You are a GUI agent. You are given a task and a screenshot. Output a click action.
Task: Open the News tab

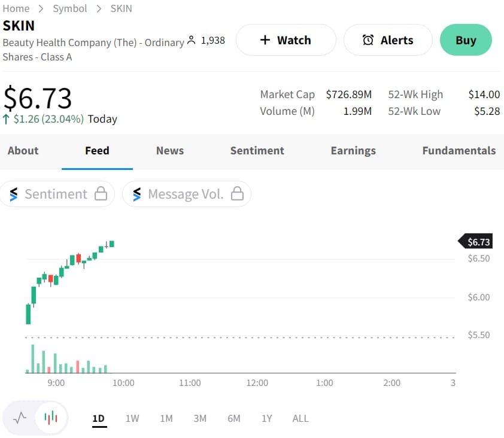pos(170,151)
